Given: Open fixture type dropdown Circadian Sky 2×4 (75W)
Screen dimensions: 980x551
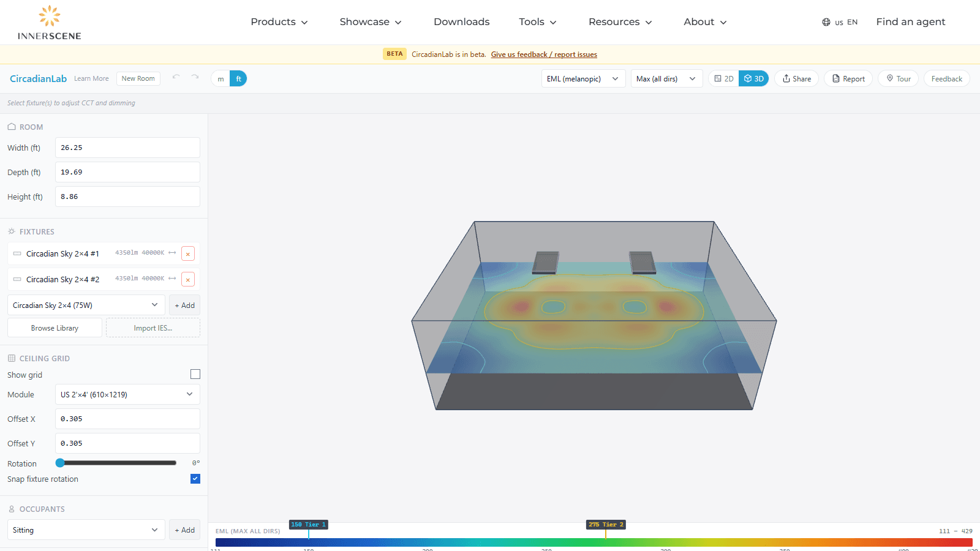Looking at the screenshot, I should point(86,305).
